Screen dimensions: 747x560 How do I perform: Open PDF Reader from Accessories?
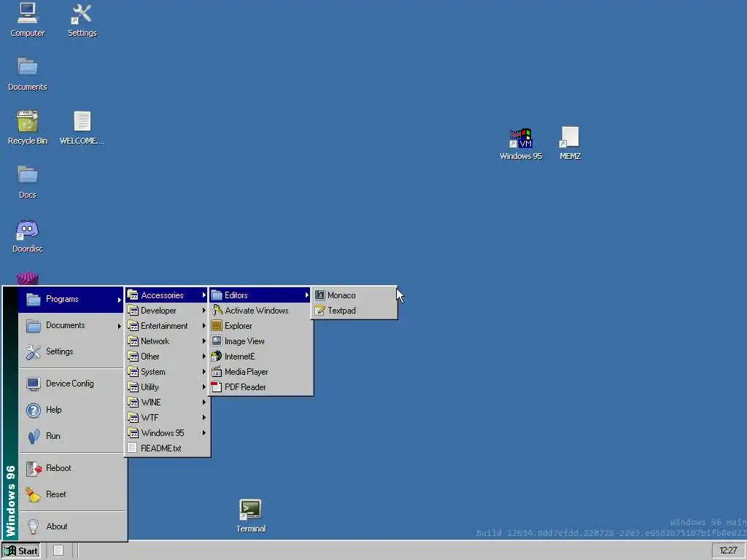click(x=260, y=386)
